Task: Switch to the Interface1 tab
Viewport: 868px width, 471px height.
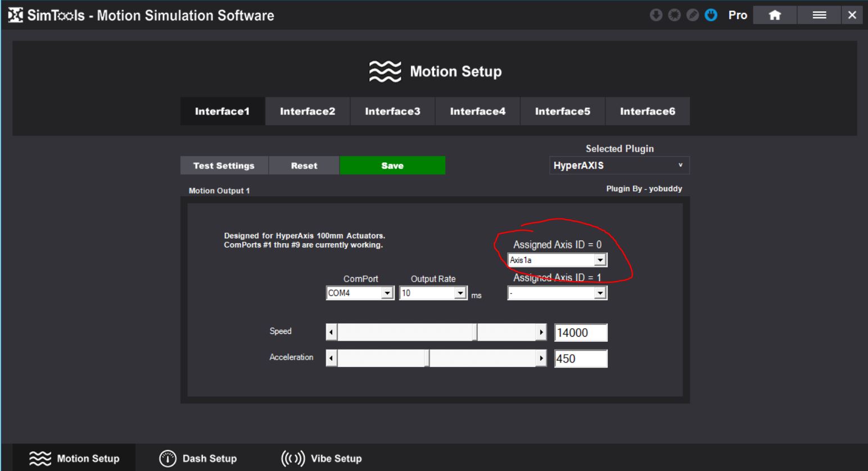Action: pyautogui.click(x=222, y=111)
